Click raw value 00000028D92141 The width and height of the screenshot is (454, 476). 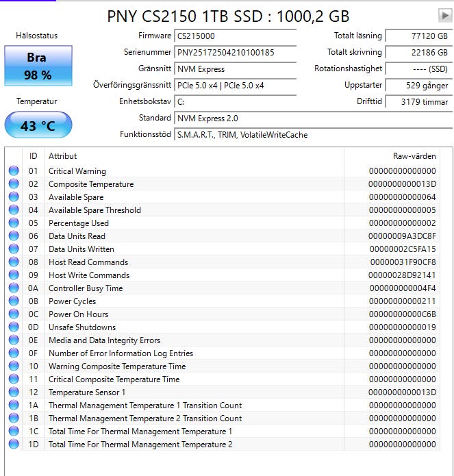coord(402,275)
